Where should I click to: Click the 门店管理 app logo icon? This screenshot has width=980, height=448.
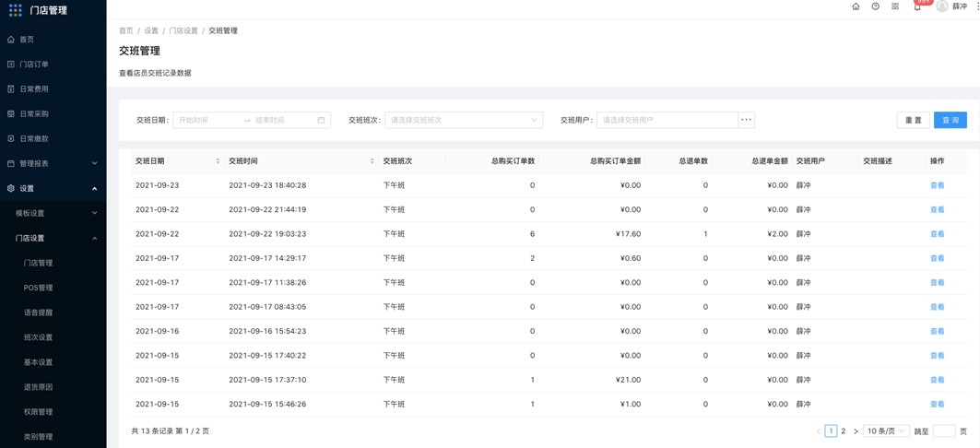16,10
